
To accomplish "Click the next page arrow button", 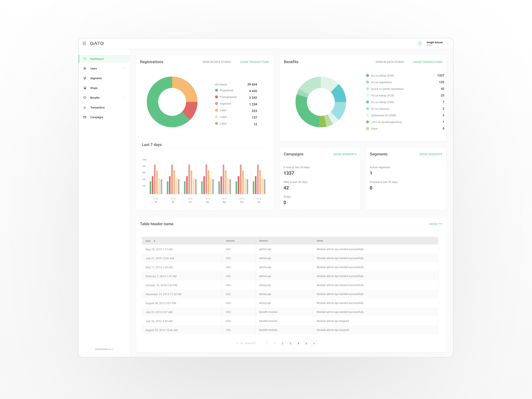I will pyautogui.click(x=314, y=344).
